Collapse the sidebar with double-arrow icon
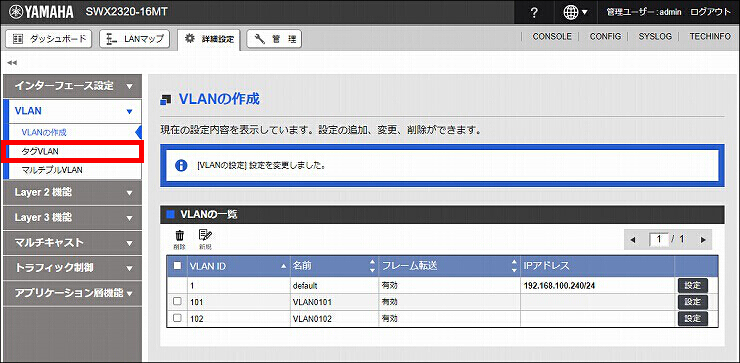 tap(12, 62)
